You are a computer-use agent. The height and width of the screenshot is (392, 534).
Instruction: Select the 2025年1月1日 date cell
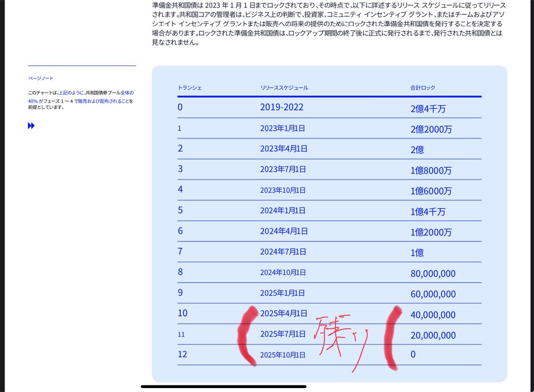coord(283,293)
